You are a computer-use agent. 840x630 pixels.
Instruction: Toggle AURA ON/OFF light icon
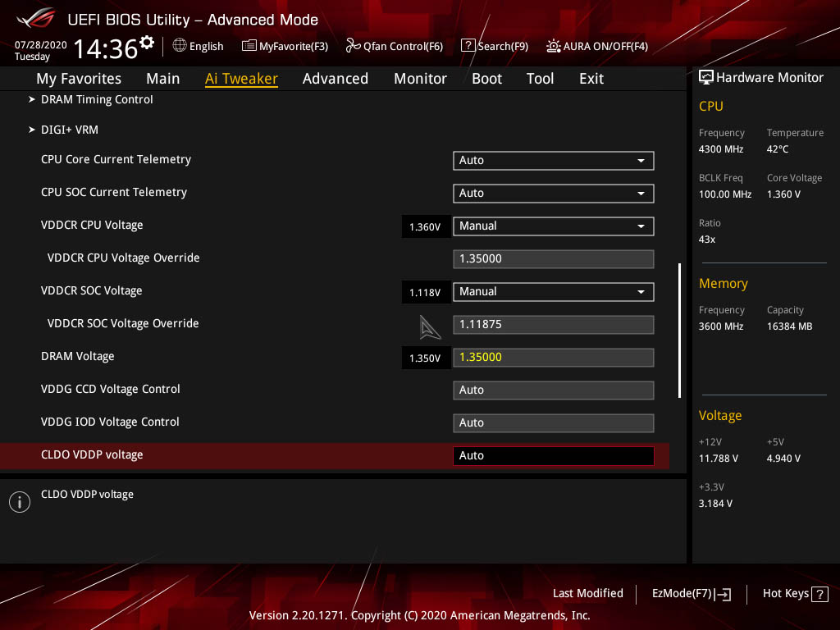(x=554, y=46)
